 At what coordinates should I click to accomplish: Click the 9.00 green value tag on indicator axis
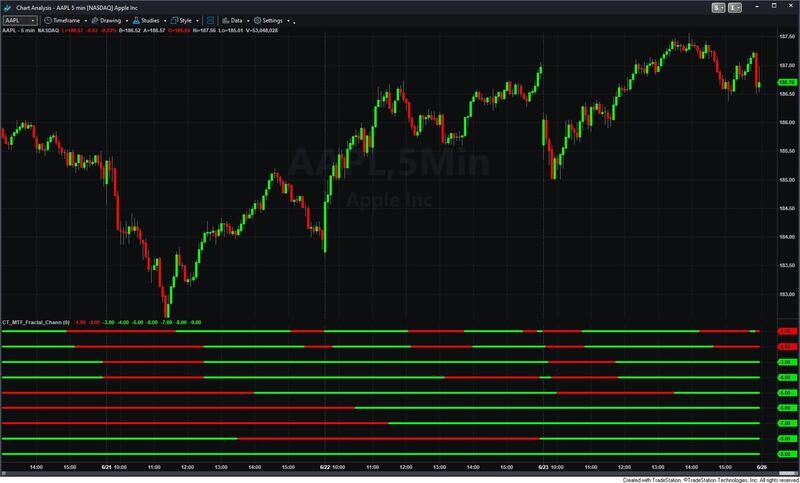point(786,454)
